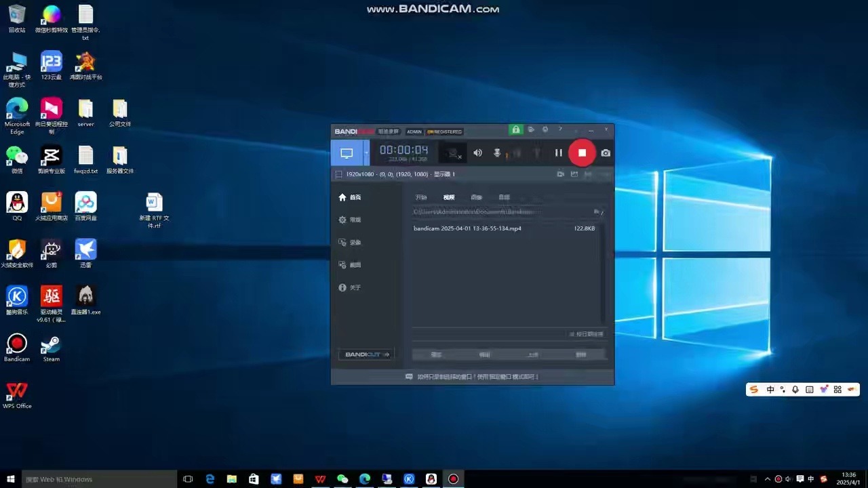The image size is (868, 488).
Task: Click the Windows Start button
Action: (x=11, y=479)
